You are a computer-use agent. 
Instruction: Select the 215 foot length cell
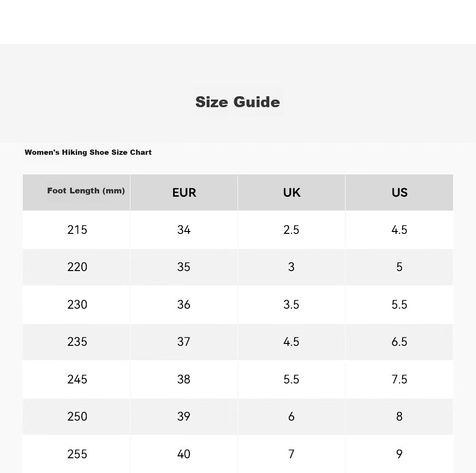(77, 230)
